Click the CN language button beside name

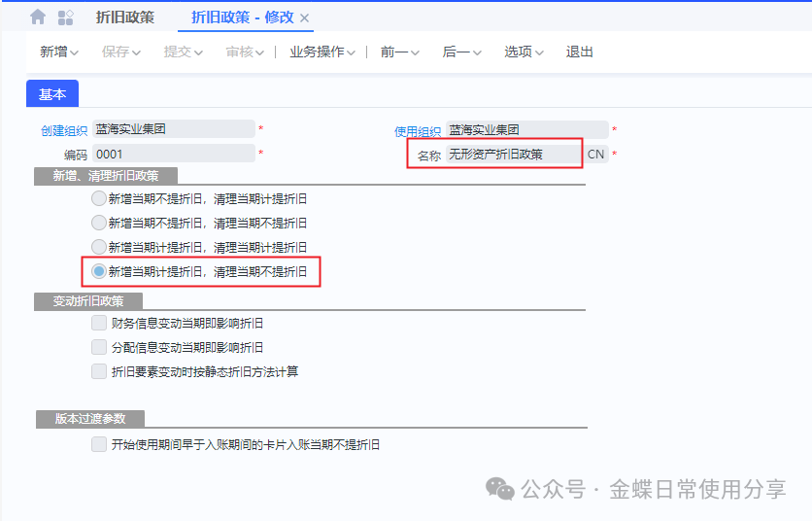[595, 155]
